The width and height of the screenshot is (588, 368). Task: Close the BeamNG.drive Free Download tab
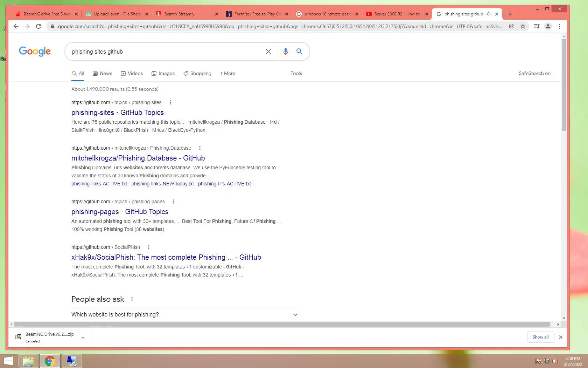click(x=76, y=14)
